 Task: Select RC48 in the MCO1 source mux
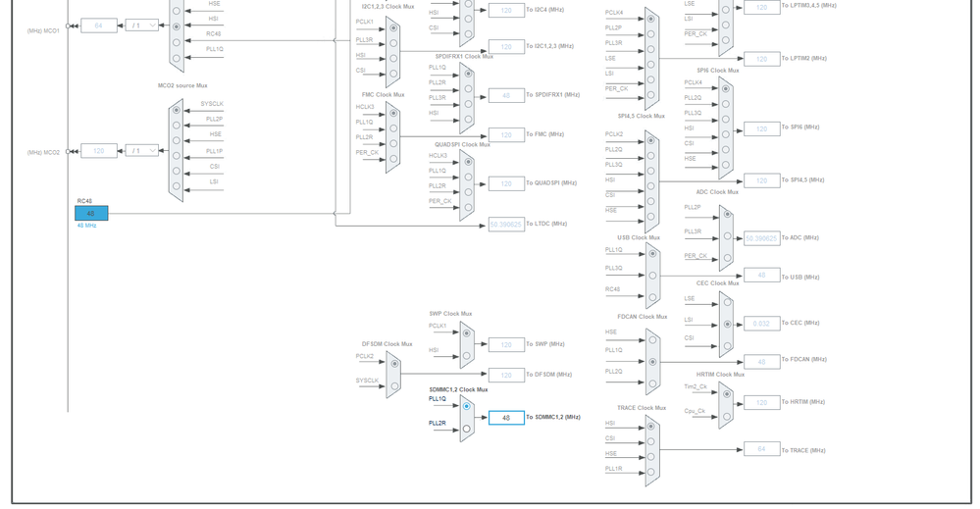(177, 42)
